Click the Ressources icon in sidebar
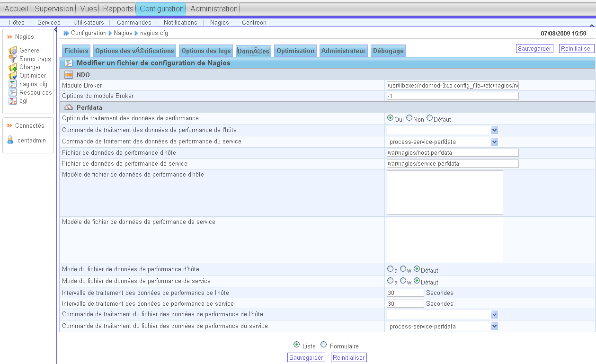596x364 pixels. point(13,93)
